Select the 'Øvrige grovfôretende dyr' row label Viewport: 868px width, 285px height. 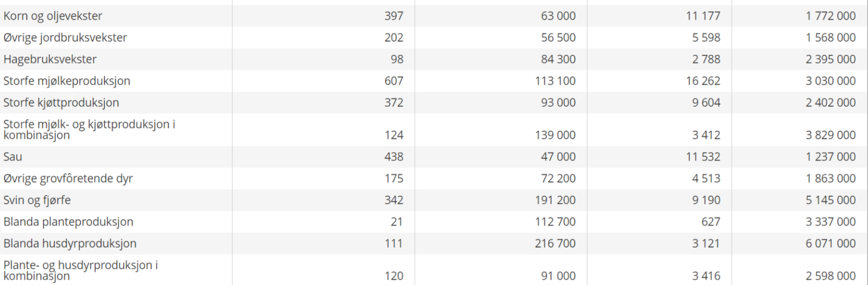point(68,179)
